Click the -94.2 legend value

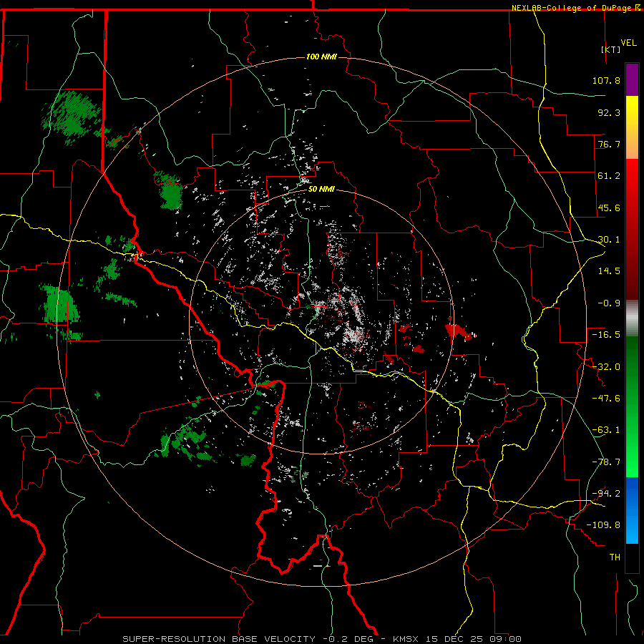606,494
